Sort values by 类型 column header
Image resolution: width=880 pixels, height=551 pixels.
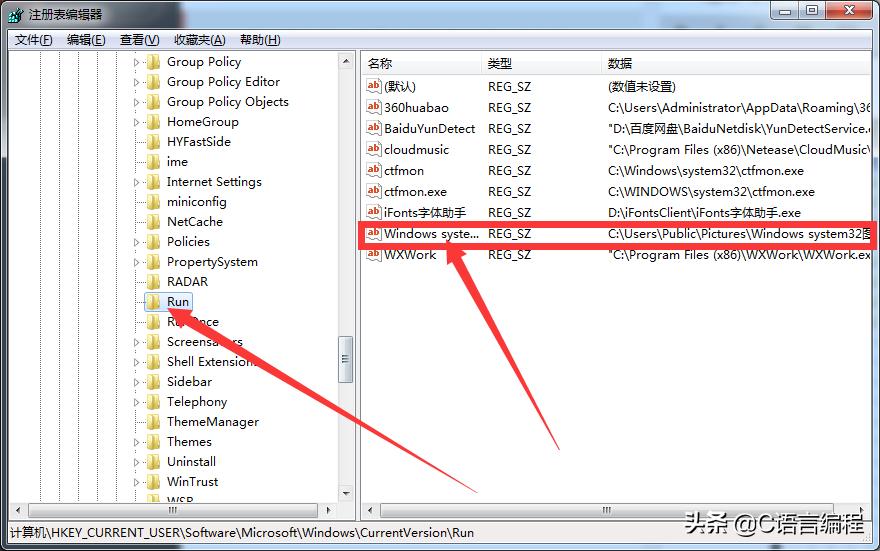tap(541, 63)
